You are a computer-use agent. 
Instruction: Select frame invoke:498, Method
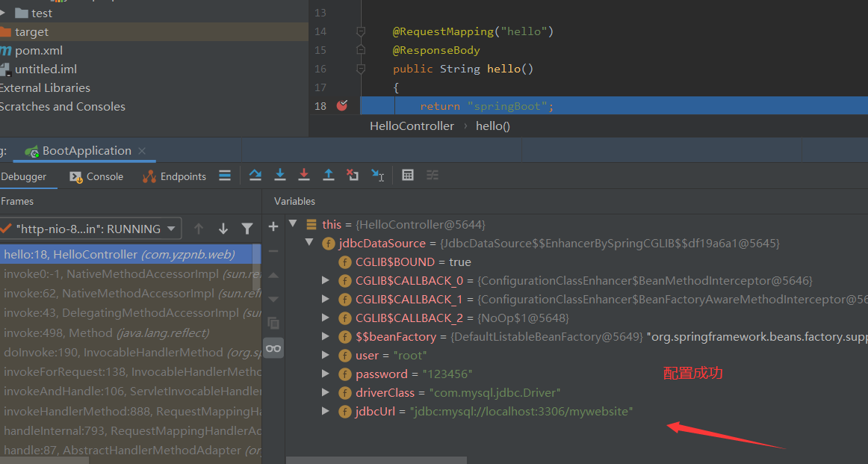pos(131,332)
